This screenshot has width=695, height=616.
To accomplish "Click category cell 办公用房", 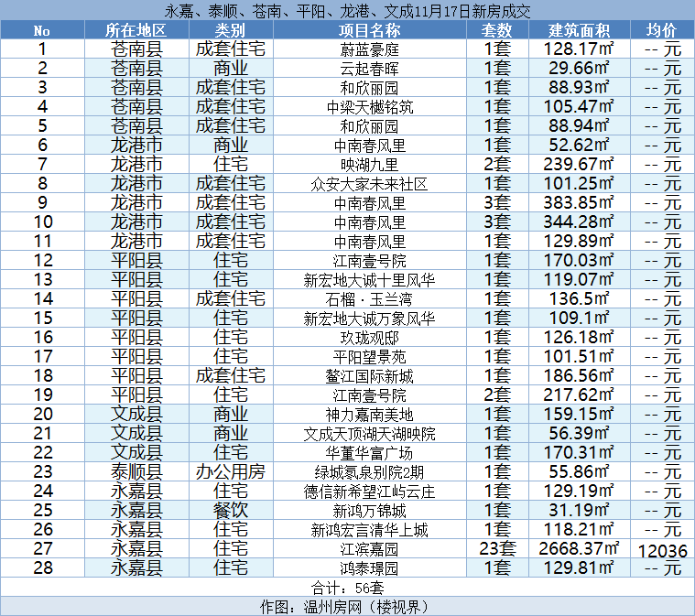I will (x=230, y=471).
